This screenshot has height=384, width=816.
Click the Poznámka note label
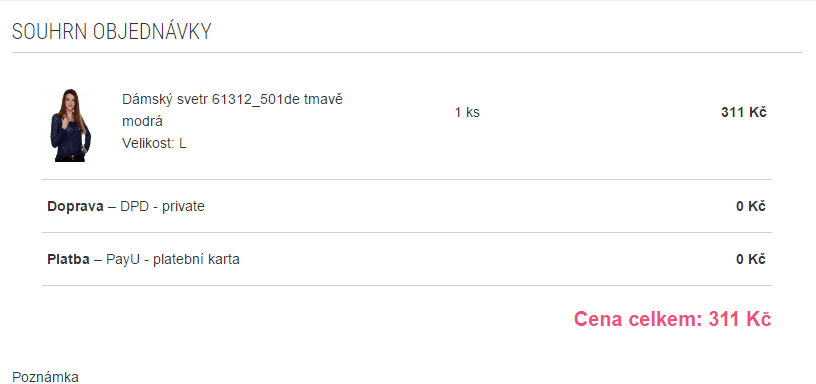click(45, 377)
